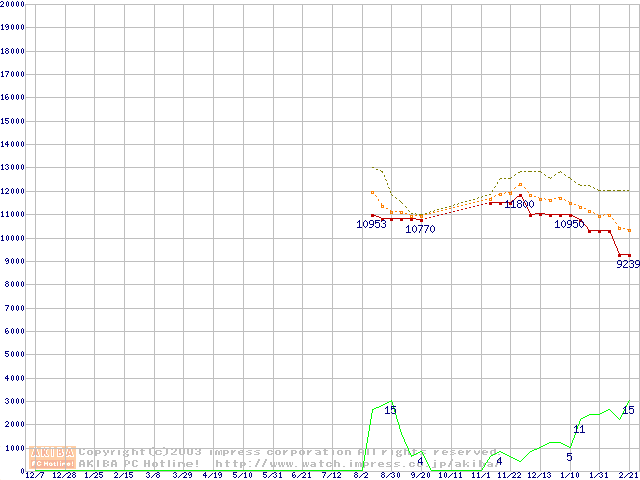Click the 11/22 date on x-axis
The image size is (640, 480).
(x=509, y=475)
